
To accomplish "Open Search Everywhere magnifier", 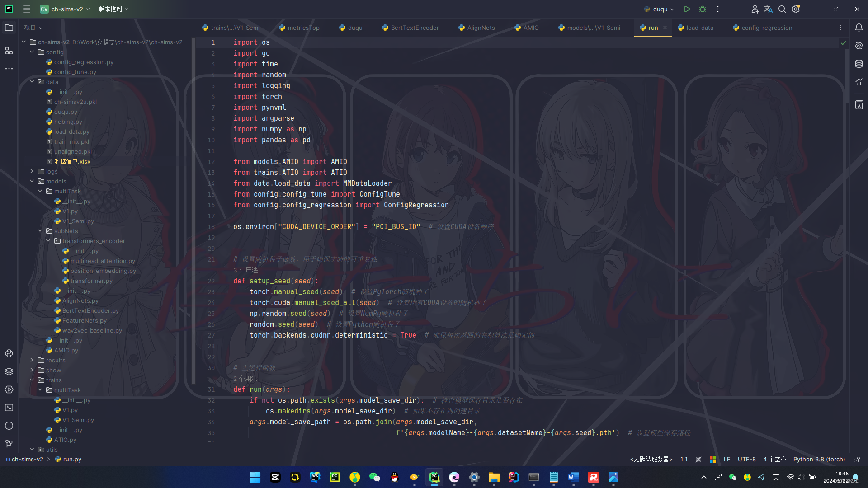I will pos(782,9).
